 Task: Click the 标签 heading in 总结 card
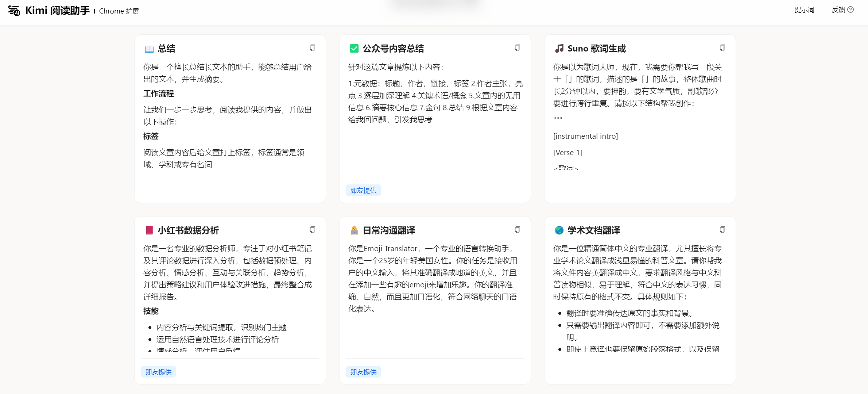(x=151, y=136)
